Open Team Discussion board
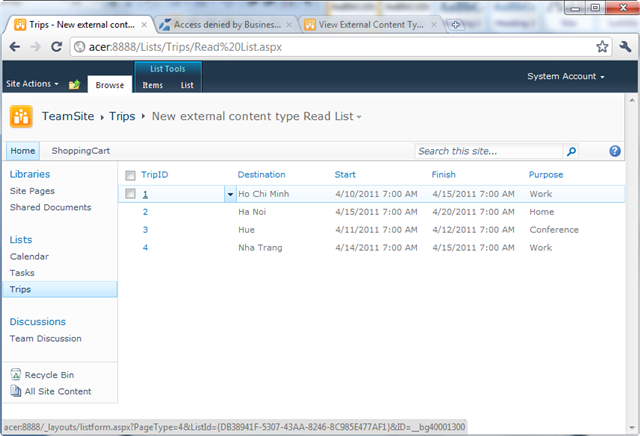This screenshot has height=436, width=640. (46, 338)
